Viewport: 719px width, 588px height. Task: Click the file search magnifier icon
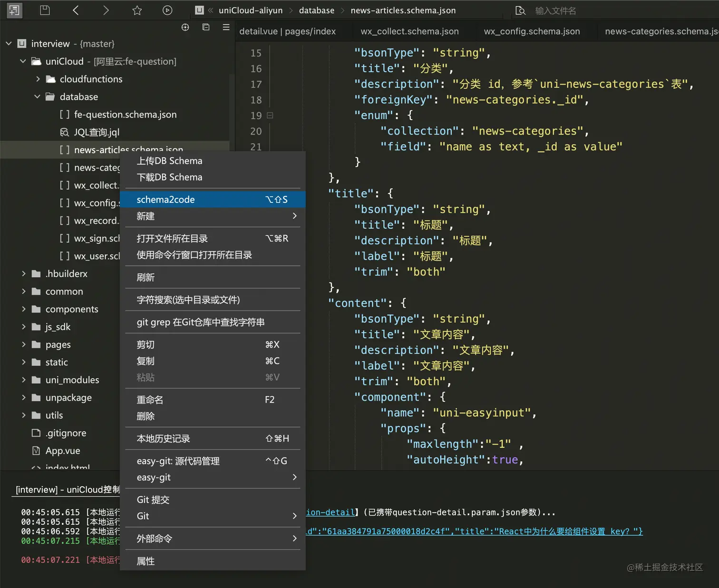click(x=521, y=10)
